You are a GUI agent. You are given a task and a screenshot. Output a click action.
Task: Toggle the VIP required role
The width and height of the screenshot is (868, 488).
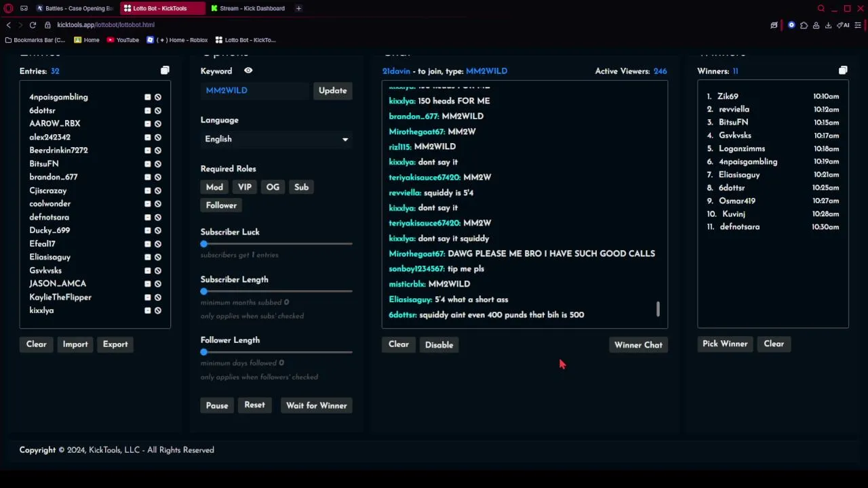point(245,187)
